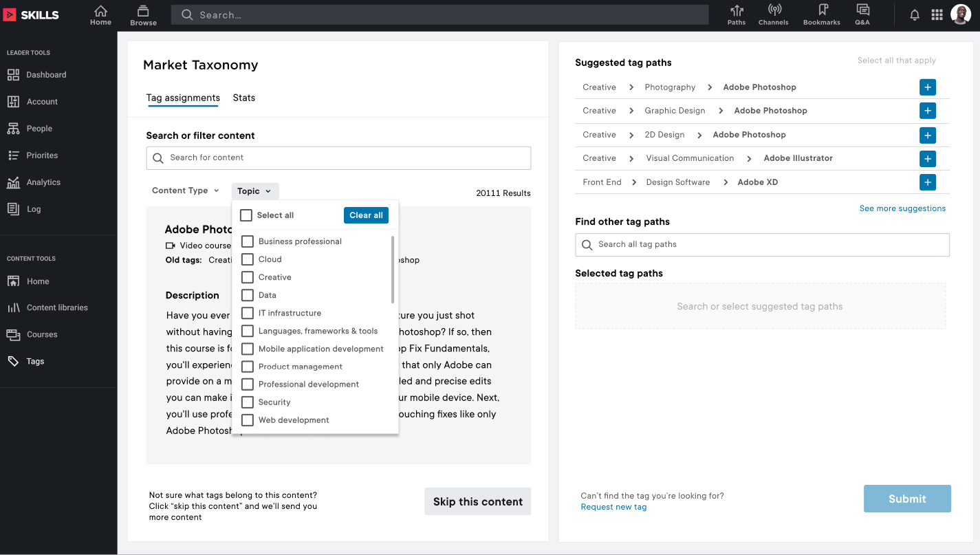Screen dimensions: 980x555
Task: Click the global Search field
Action: pyautogui.click(x=440, y=15)
